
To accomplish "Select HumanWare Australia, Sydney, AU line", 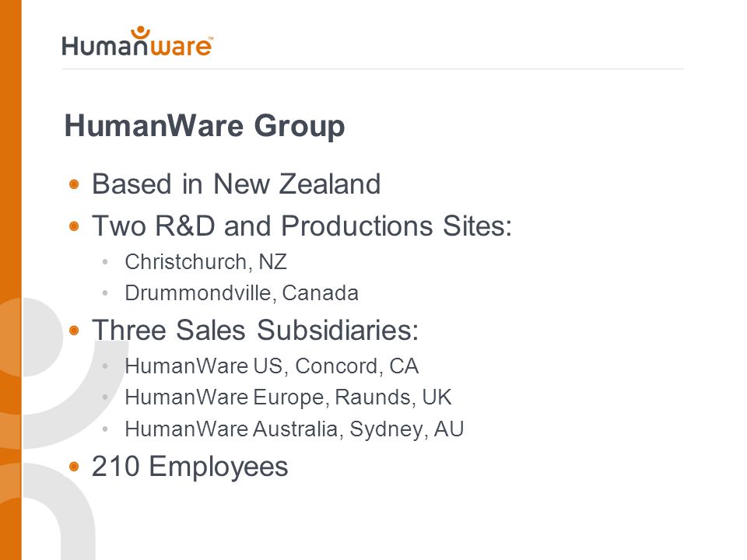I will (x=294, y=429).
